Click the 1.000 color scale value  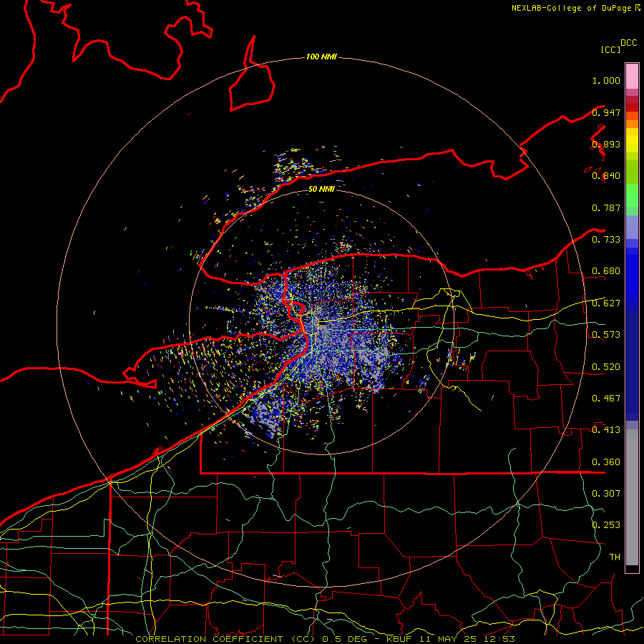tap(606, 80)
